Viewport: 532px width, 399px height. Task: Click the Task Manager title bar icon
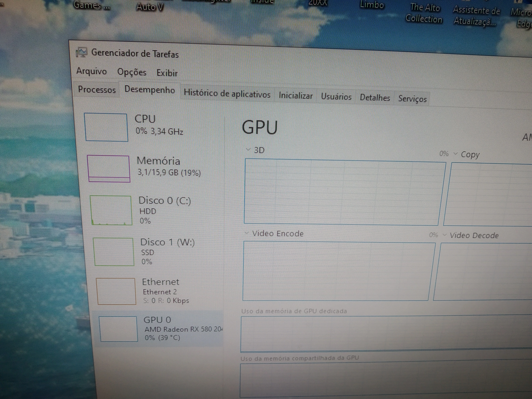tap(81, 53)
